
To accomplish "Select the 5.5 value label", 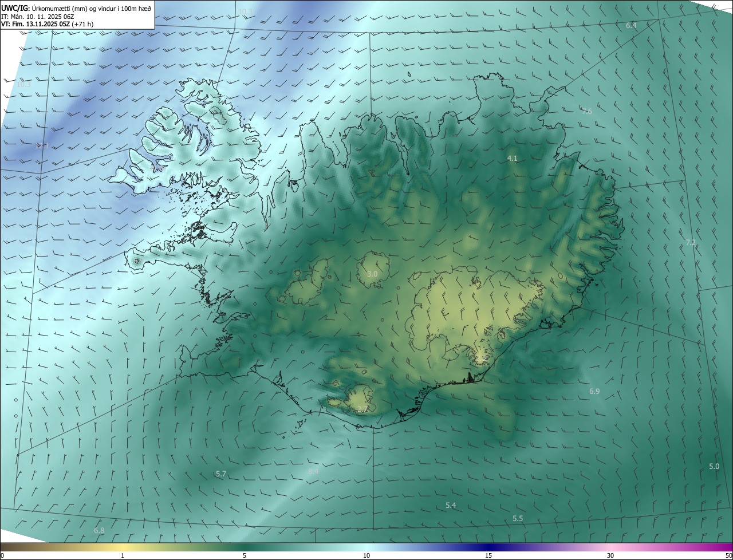I will coord(518,518).
